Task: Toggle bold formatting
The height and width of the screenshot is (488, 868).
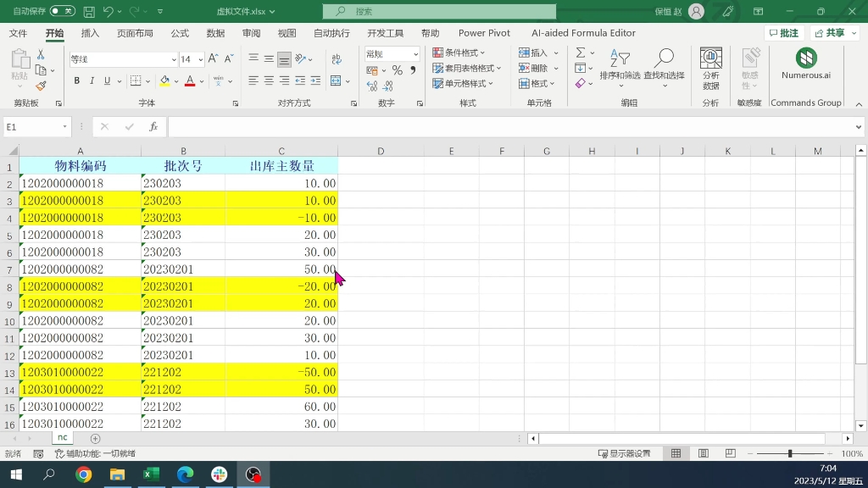Action: [x=76, y=80]
